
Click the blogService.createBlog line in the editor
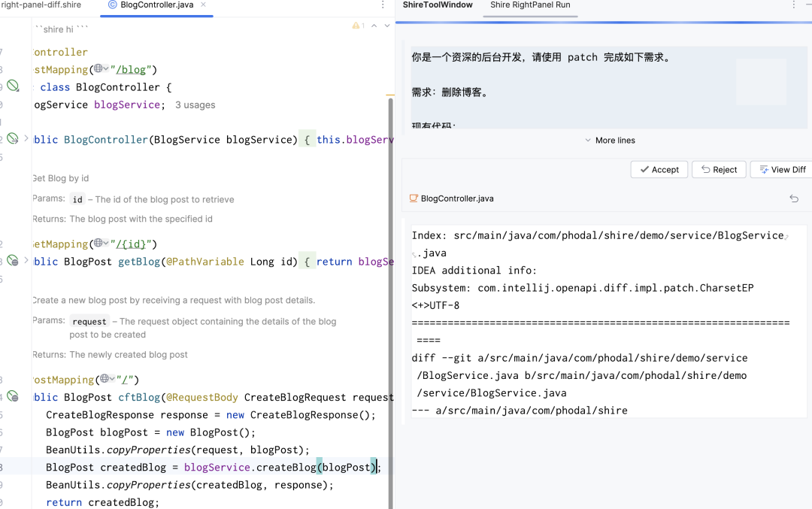[213, 467]
